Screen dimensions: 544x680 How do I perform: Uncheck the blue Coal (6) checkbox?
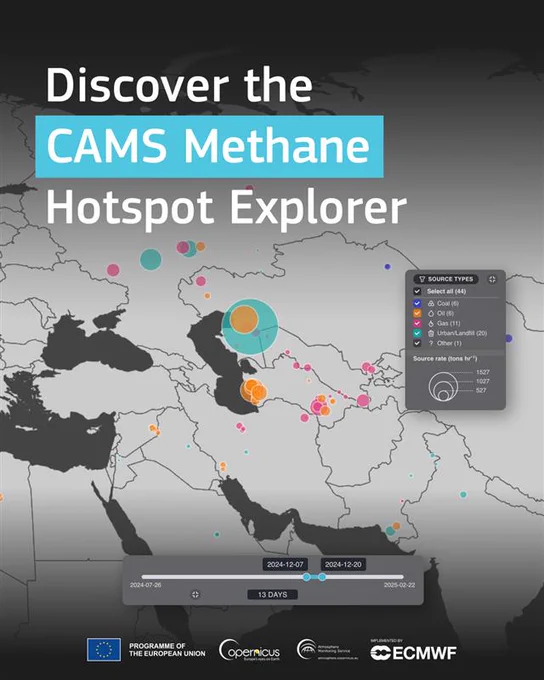417,303
